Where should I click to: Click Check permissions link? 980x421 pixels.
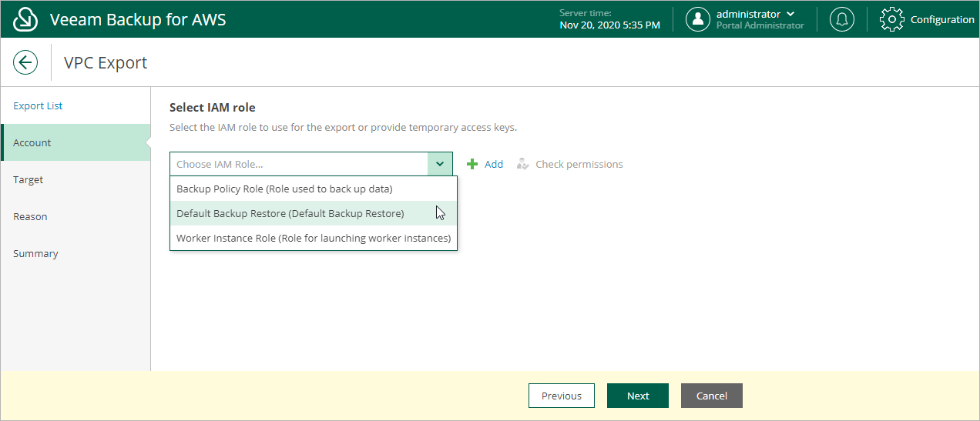pos(579,164)
